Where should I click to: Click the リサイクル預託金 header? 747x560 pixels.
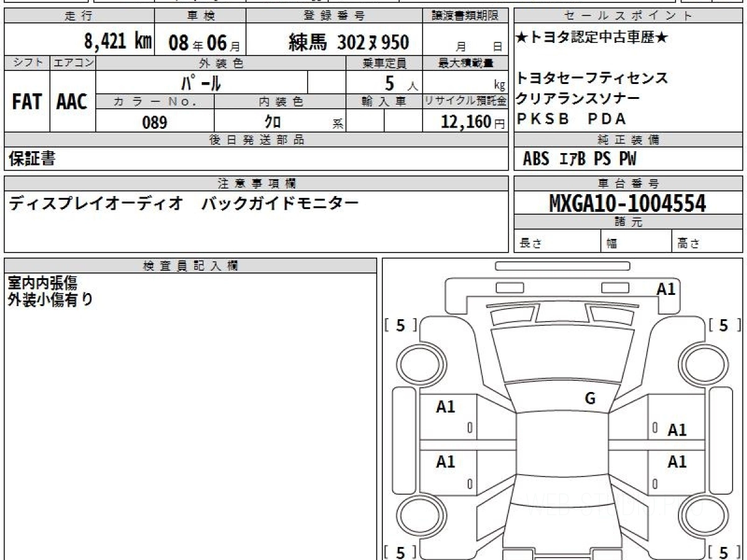(466, 102)
